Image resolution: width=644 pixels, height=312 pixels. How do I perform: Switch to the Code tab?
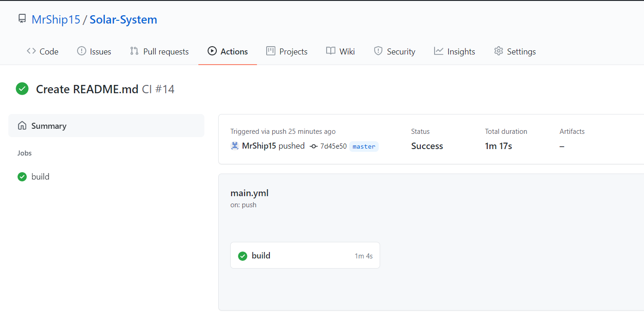[x=42, y=51]
